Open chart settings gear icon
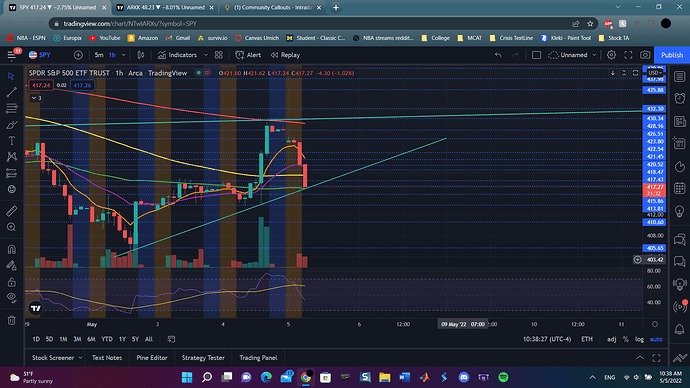This screenshot has height=388, width=690. click(x=611, y=55)
